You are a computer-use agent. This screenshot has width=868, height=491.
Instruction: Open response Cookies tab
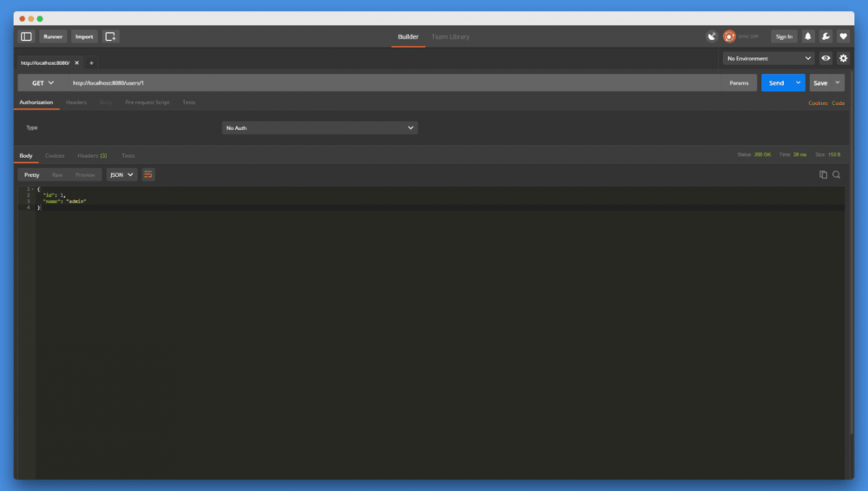[x=55, y=155]
